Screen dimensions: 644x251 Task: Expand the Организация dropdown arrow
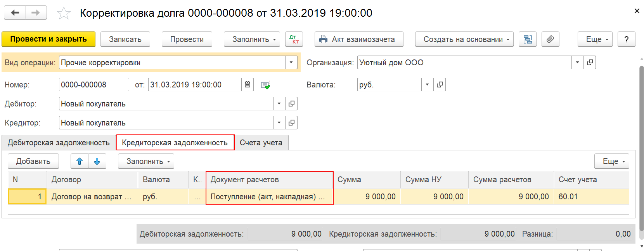coord(577,63)
